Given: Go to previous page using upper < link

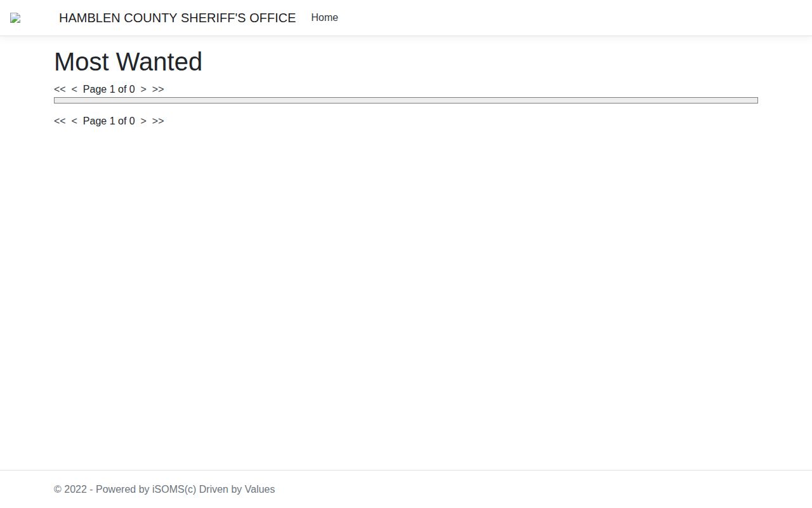Looking at the screenshot, I should pyautogui.click(x=74, y=90).
